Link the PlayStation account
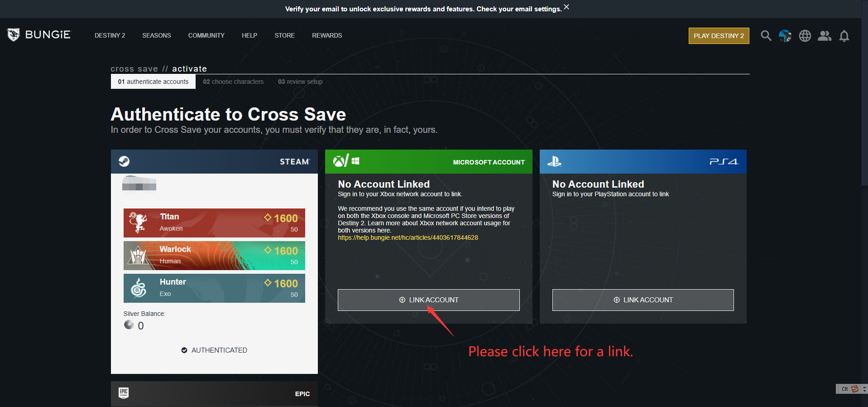 (643, 300)
